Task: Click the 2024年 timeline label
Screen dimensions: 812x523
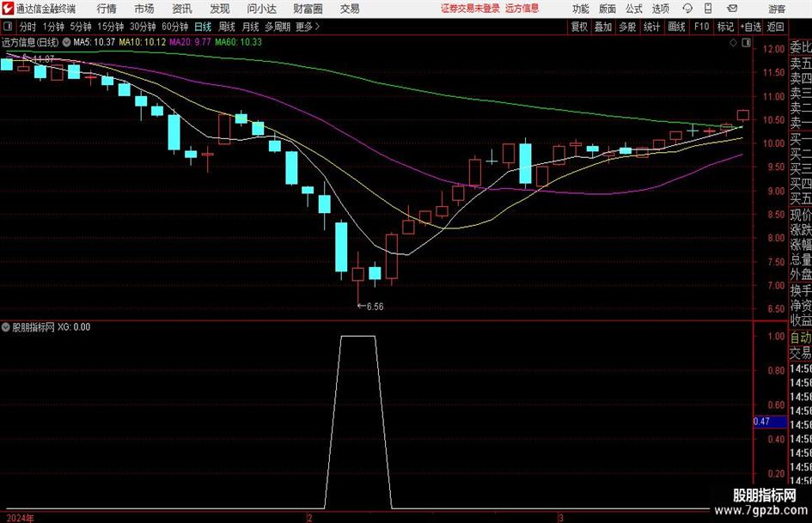Action: point(21,518)
